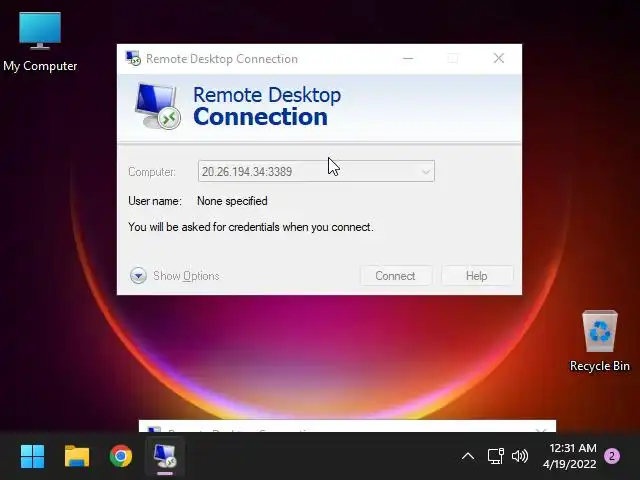
Task: Click the 'None specified' user name text
Action: click(232, 201)
